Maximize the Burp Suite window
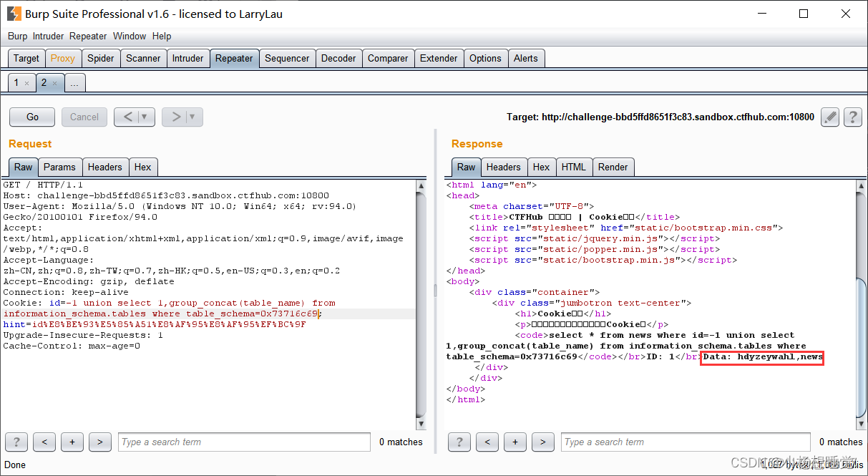The height and width of the screenshot is (476, 868). coord(804,14)
